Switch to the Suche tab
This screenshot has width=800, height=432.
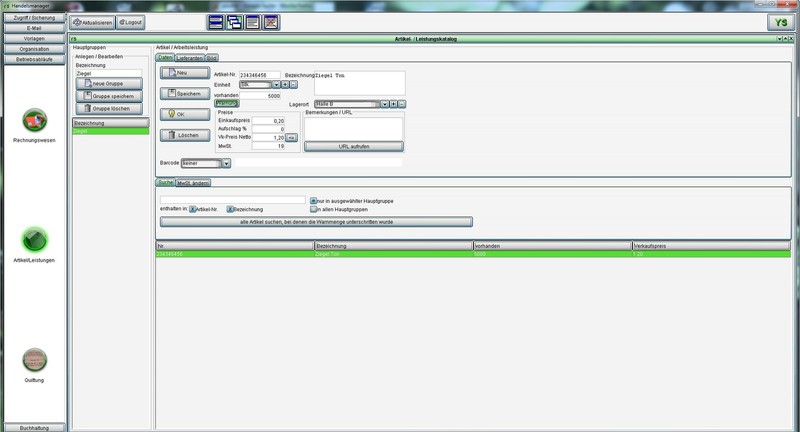165,182
